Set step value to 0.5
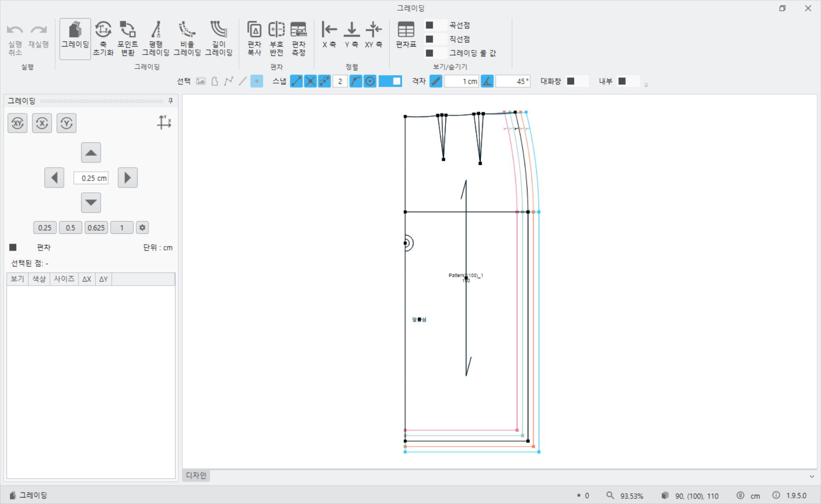The image size is (821, 504). tap(70, 228)
